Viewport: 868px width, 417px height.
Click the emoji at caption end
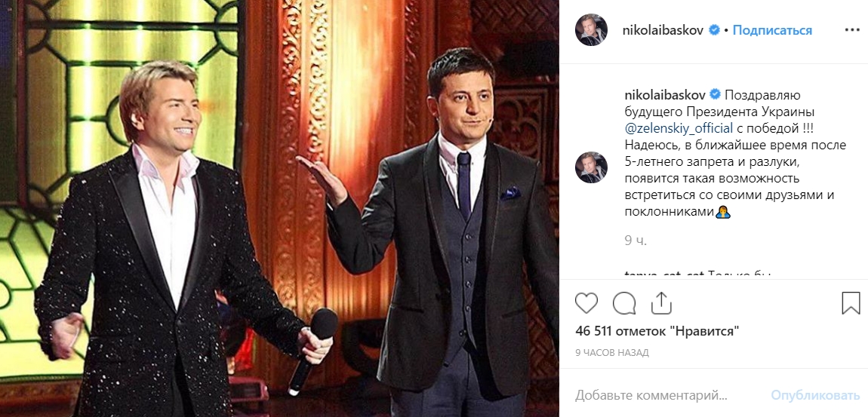tap(723, 212)
